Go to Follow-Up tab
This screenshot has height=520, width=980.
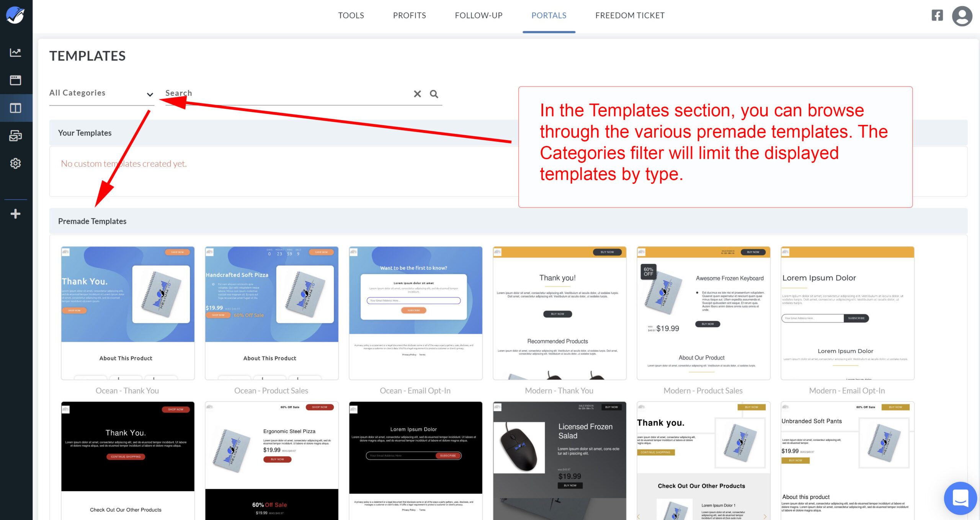click(x=479, y=16)
